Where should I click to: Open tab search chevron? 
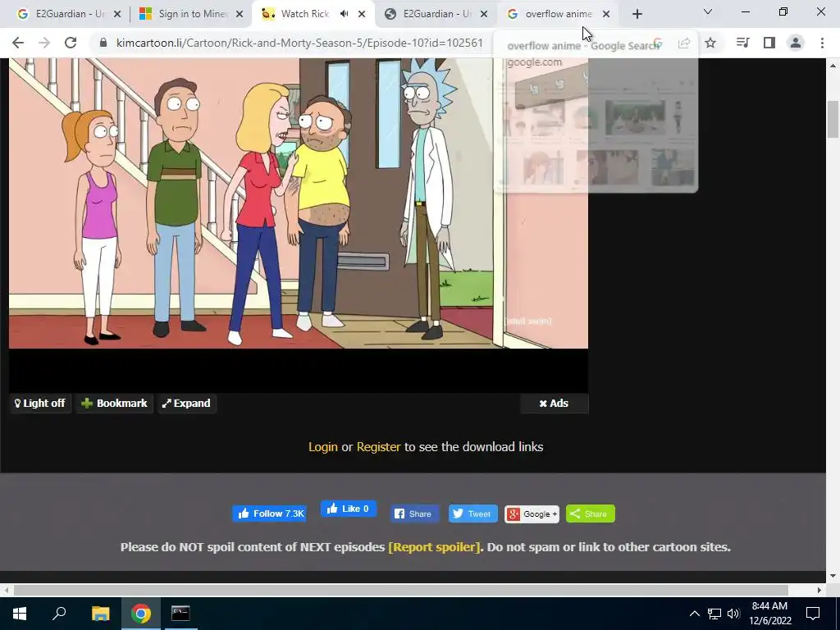click(x=708, y=11)
